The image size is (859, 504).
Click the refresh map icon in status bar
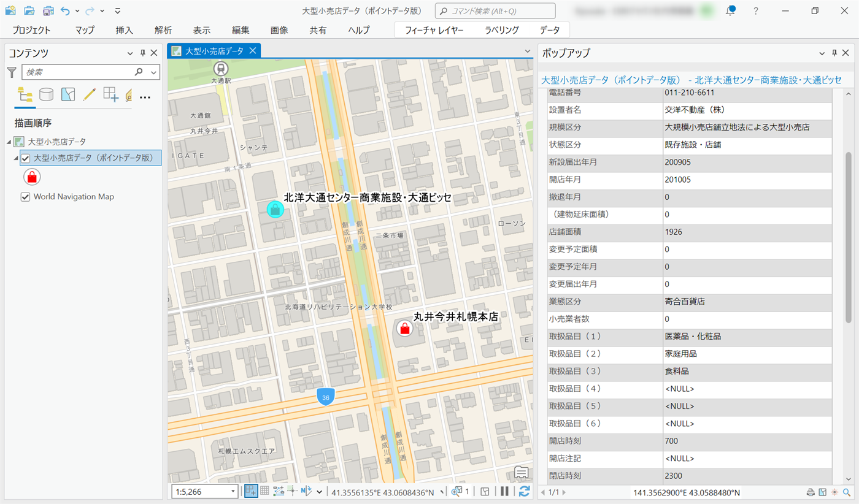(x=524, y=491)
